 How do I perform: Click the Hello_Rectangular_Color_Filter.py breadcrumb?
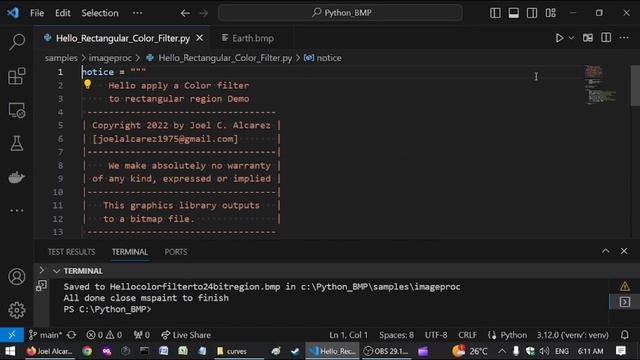click(x=225, y=58)
